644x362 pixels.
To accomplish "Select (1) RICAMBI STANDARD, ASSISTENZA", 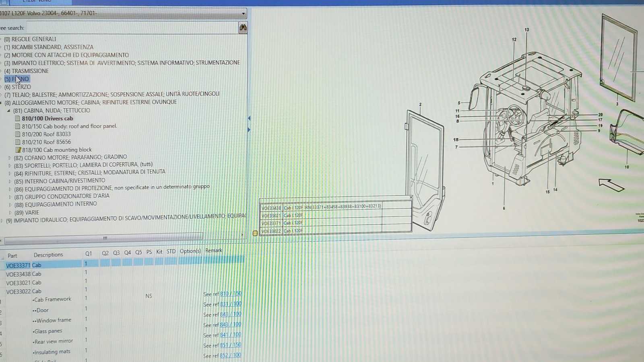I will (x=49, y=47).
